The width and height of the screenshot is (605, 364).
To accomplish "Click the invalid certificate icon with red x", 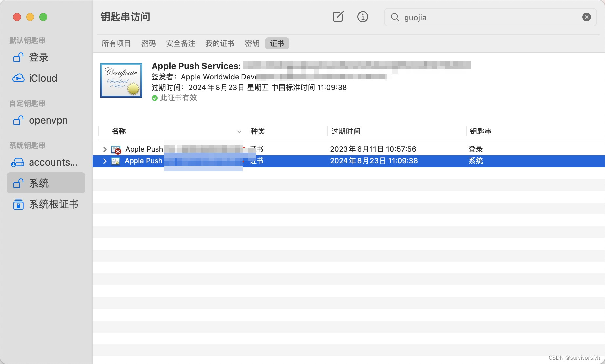I will click(116, 150).
